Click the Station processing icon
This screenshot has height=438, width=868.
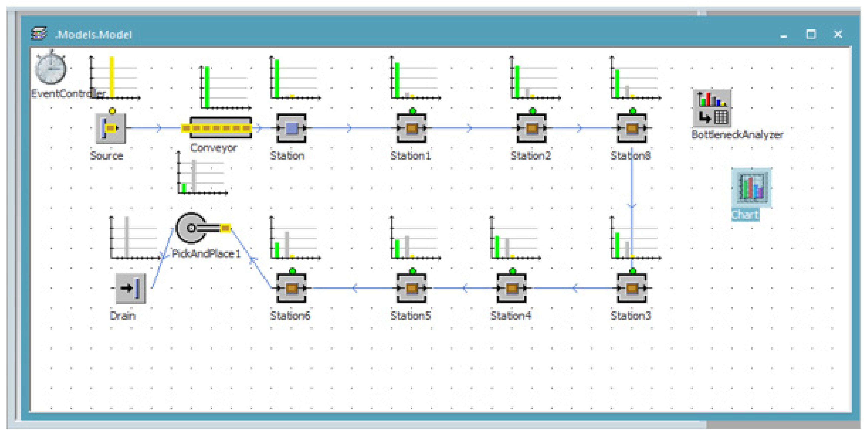(291, 128)
